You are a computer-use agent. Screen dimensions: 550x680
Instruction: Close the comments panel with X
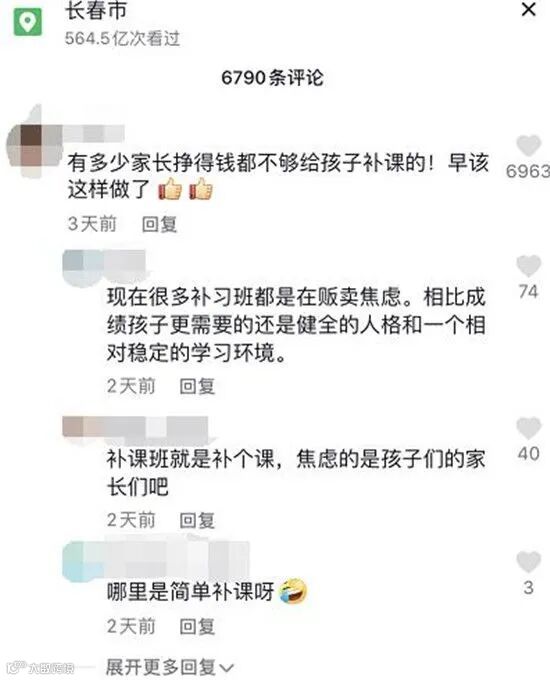(x=528, y=9)
